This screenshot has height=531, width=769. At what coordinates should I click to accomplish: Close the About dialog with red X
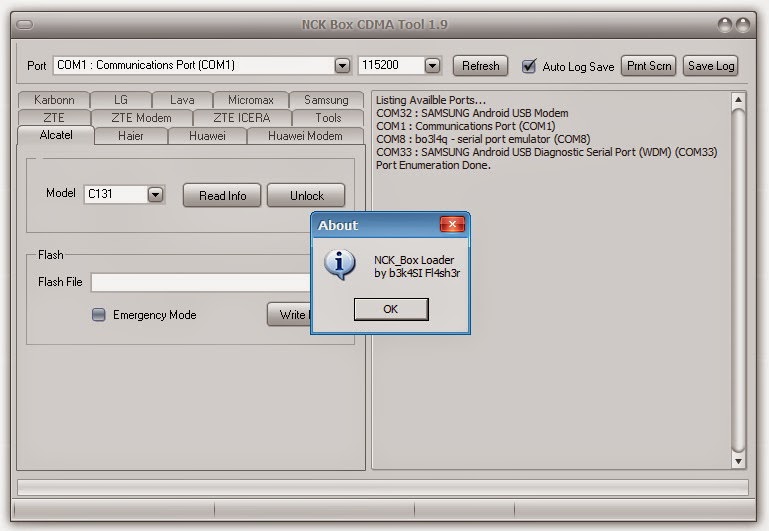tap(452, 224)
